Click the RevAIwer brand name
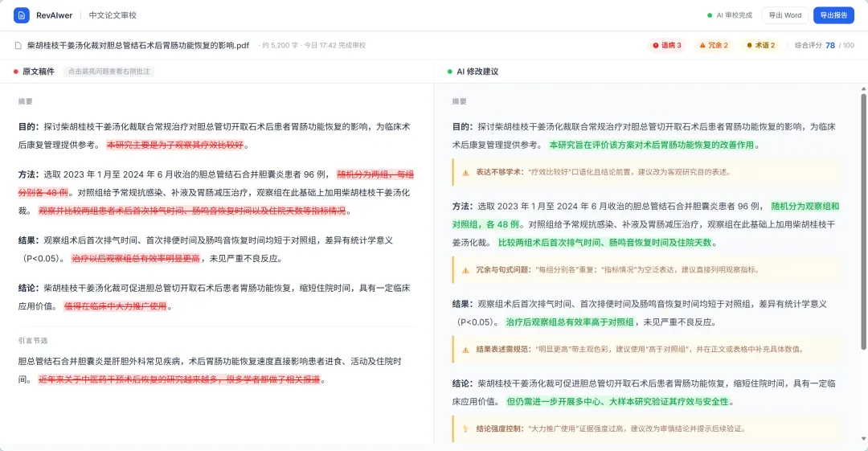 [55, 15]
